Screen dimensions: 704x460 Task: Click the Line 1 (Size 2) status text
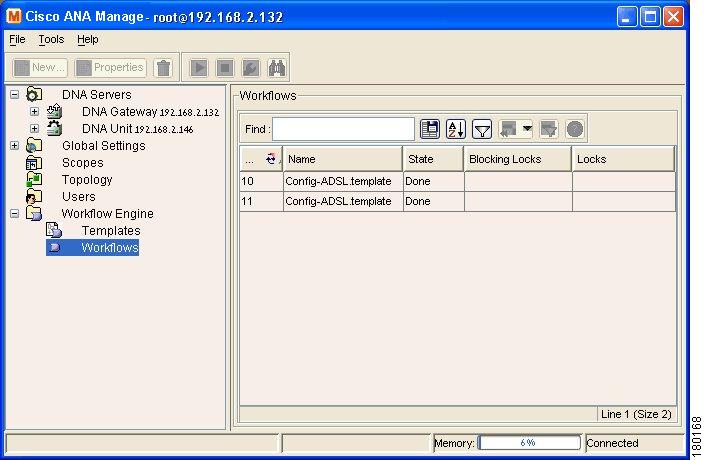point(636,414)
